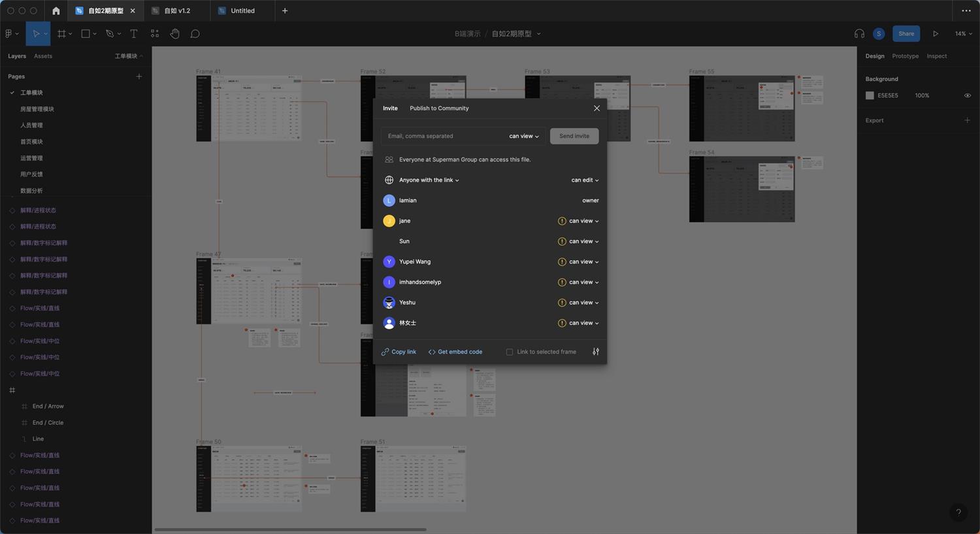Click warning icon next to Yeshu
Screen dimensions: 980x534
click(562, 303)
